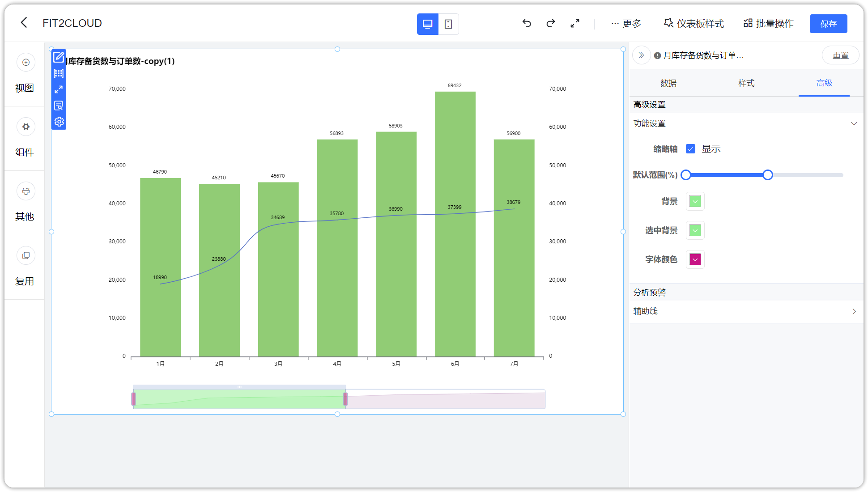This screenshot has height=492, width=868.
Task: Collapse the 功能设置 section chevron
Action: click(854, 123)
